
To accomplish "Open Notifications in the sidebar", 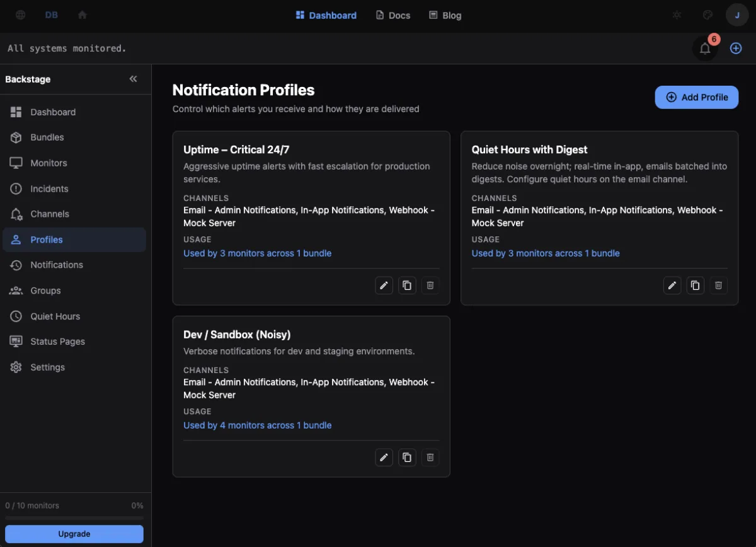I will 74,265.
